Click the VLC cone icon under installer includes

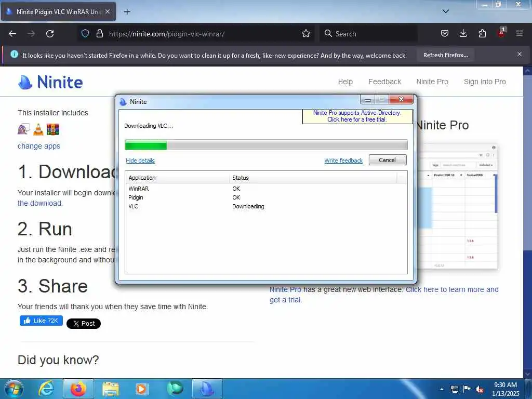pyautogui.click(x=38, y=129)
